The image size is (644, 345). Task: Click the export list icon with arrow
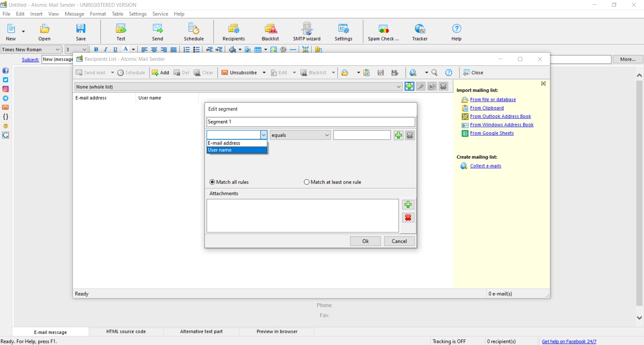(x=395, y=72)
